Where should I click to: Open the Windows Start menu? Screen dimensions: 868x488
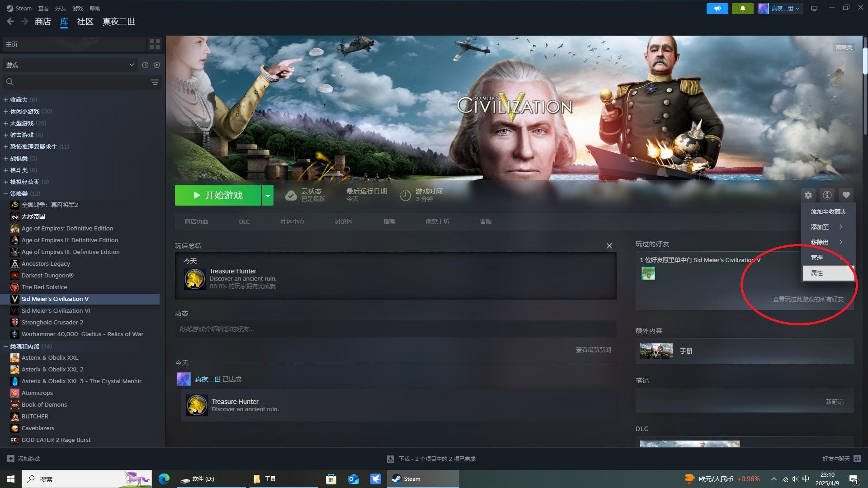11,479
